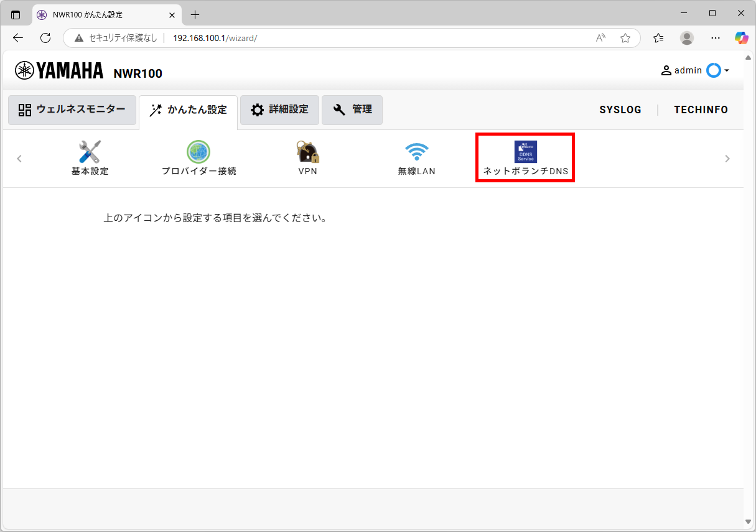Click the browser refresh icon
The height and width of the screenshot is (532, 756).
(x=45, y=38)
